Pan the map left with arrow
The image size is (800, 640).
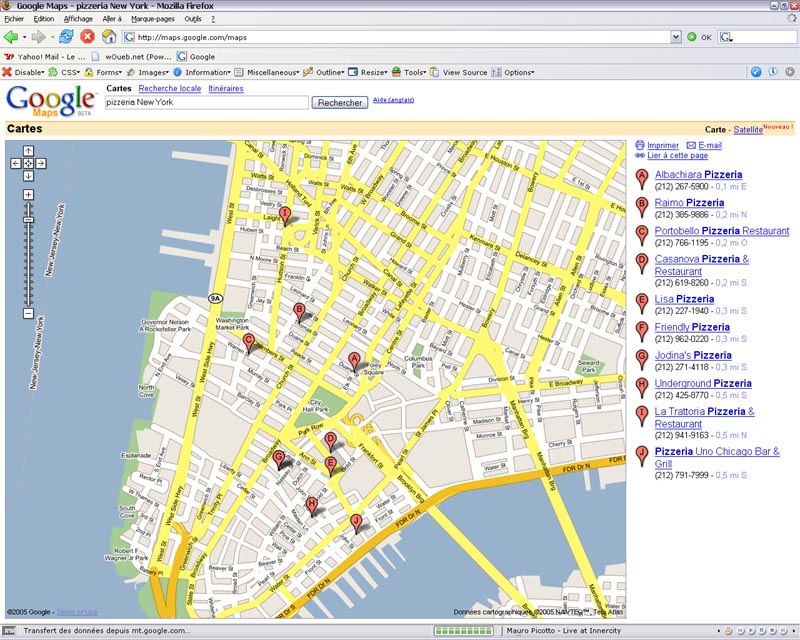16,163
